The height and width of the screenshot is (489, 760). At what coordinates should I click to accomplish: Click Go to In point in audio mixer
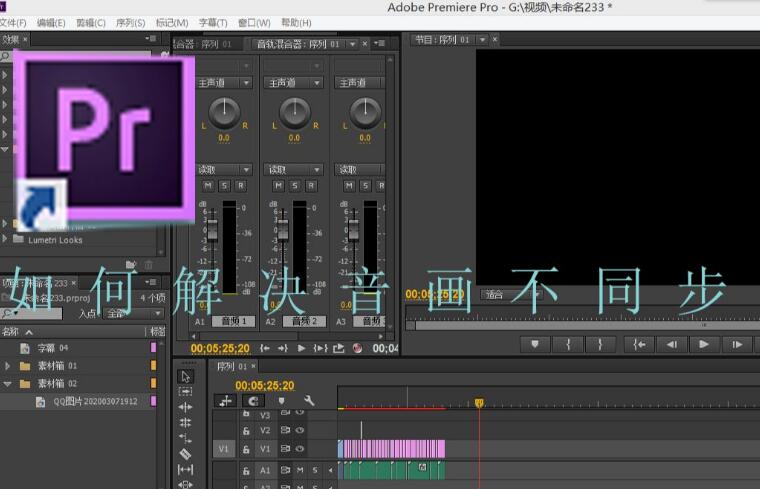point(265,348)
